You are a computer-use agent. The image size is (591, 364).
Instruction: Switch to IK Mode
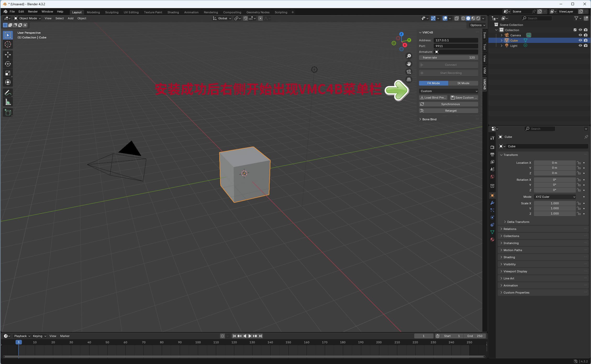pos(463,83)
